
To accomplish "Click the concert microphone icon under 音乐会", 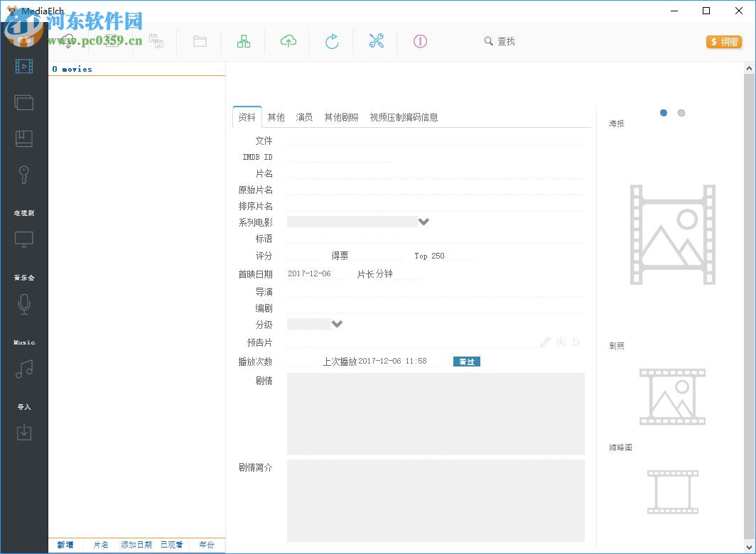I will 24,304.
